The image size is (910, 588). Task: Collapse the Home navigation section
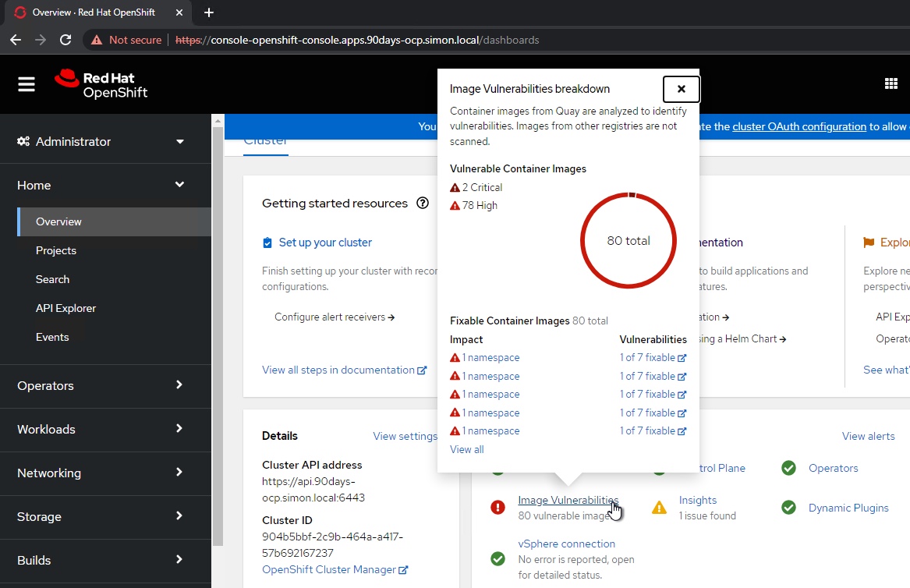[104, 185]
